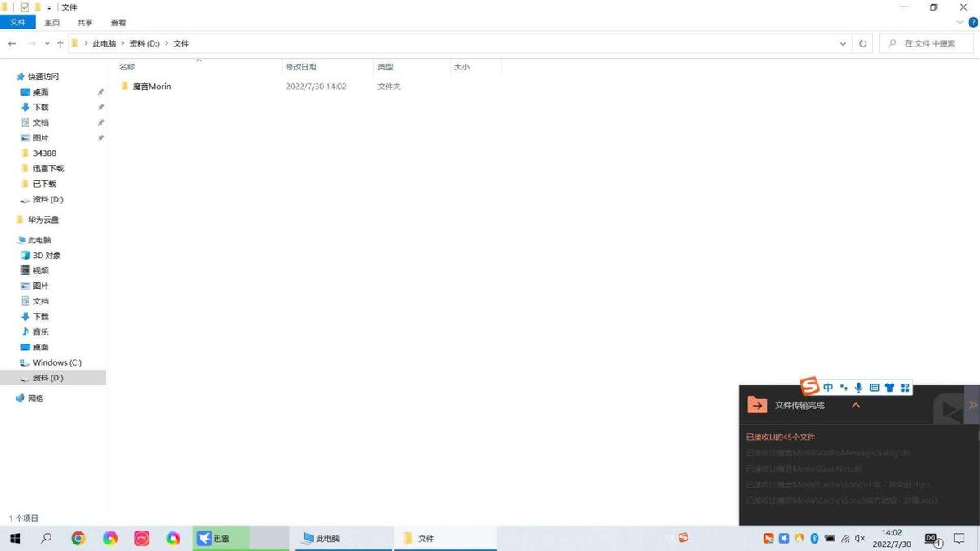Open the help question mark icon
This screenshot has height=551, width=980.
point(973,23)
